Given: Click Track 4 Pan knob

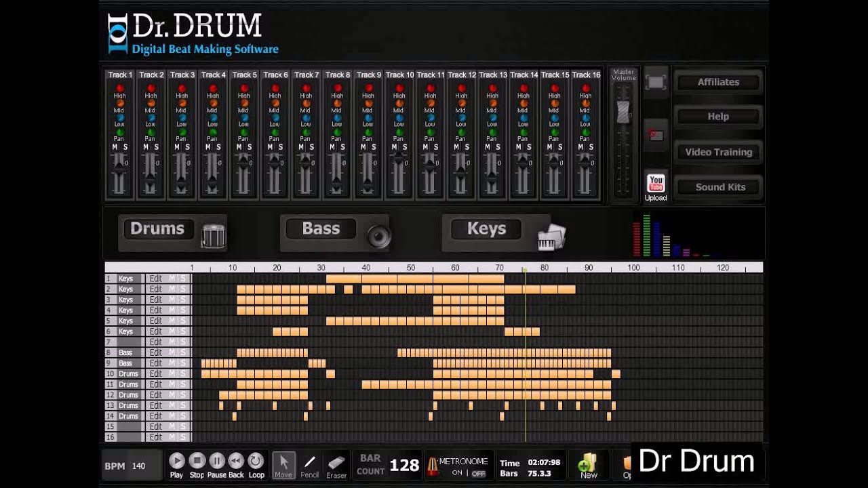Looking at the screenshot, I should click(213, 131).
